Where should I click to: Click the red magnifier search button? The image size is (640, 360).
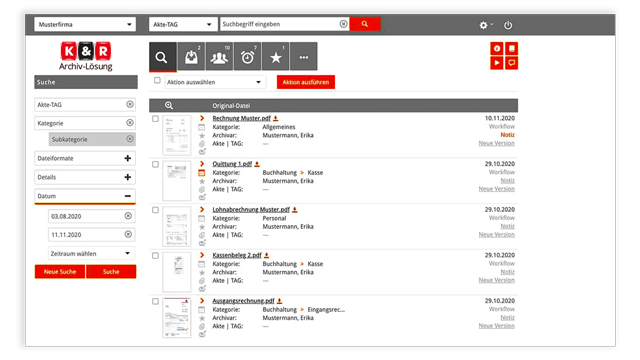(365, 24)
